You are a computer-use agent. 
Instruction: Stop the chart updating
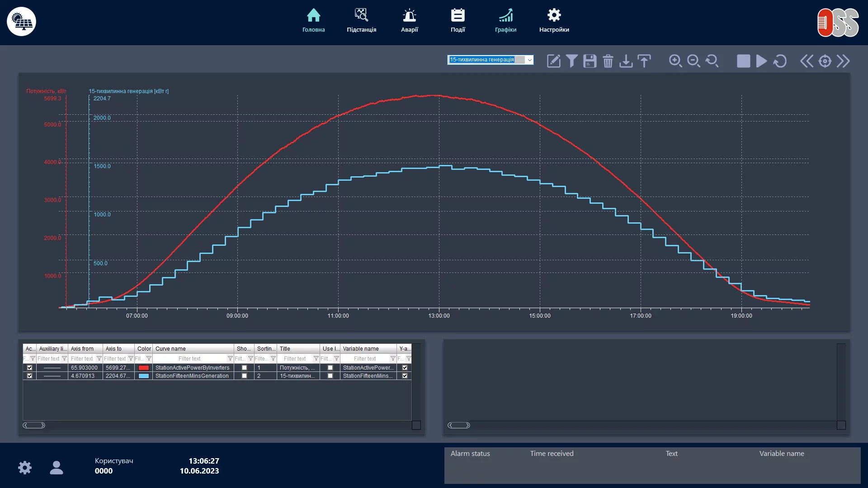coord(743,61)
